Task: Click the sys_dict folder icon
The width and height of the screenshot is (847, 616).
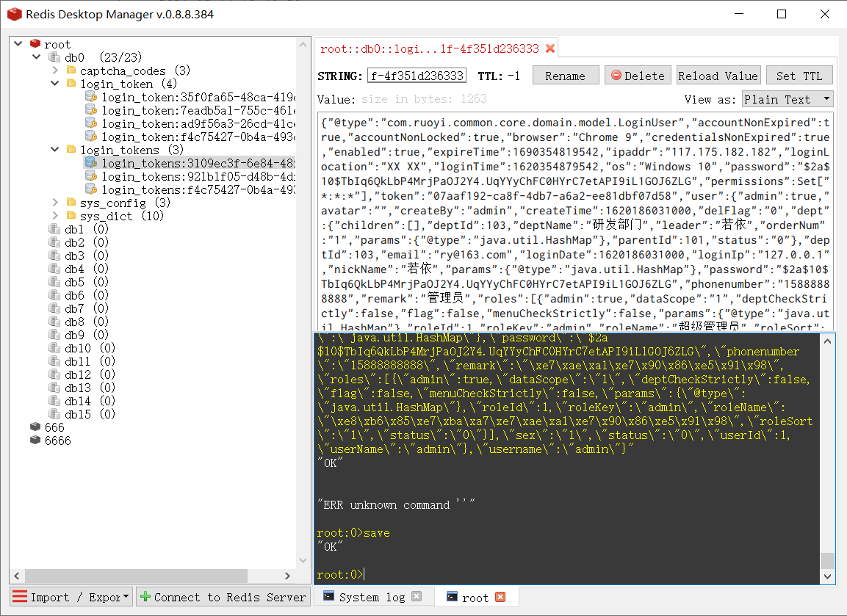Action: [71, 215]
